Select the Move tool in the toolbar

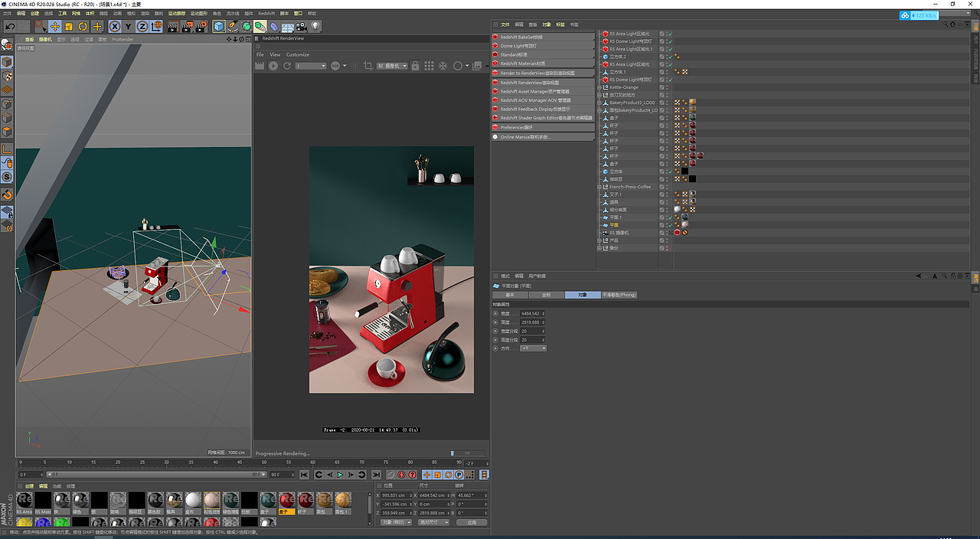point(54,26)
